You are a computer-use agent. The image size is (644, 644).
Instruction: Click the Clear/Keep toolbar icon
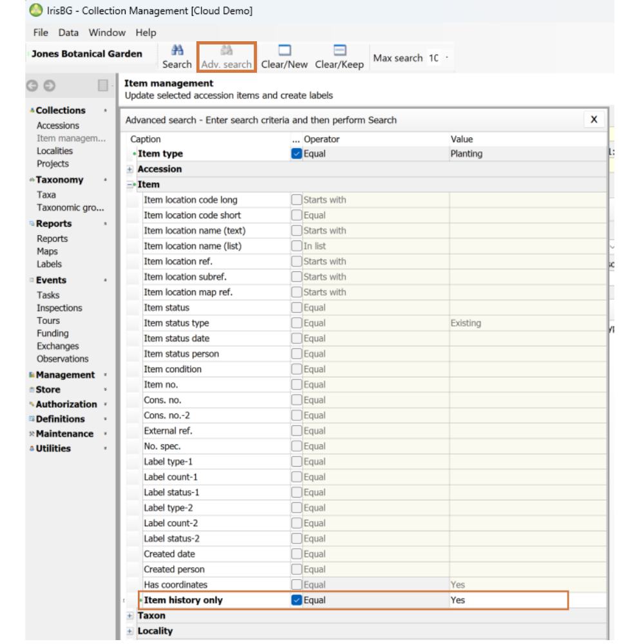[339, 50]
